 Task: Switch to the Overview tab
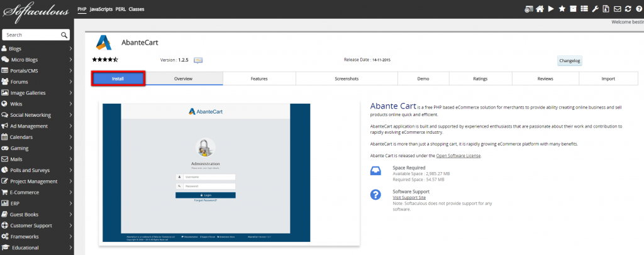pyautogui.click(x=183, y=79)
